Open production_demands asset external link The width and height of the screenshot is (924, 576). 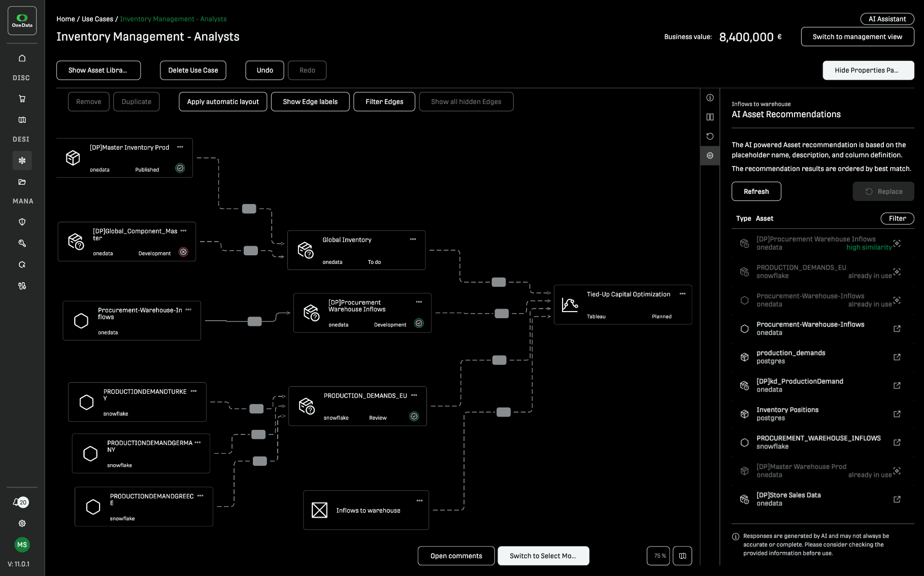point(897,357)
